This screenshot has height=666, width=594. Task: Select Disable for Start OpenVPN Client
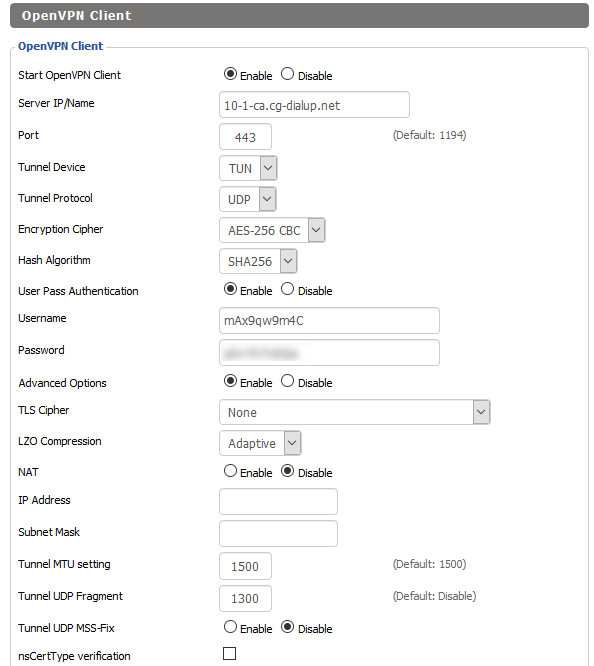click(x=287, y=74)
